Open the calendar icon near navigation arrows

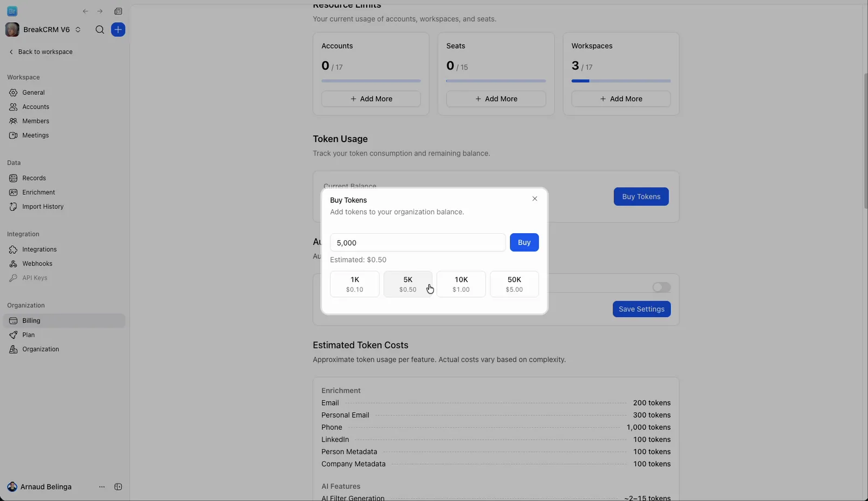118,11
